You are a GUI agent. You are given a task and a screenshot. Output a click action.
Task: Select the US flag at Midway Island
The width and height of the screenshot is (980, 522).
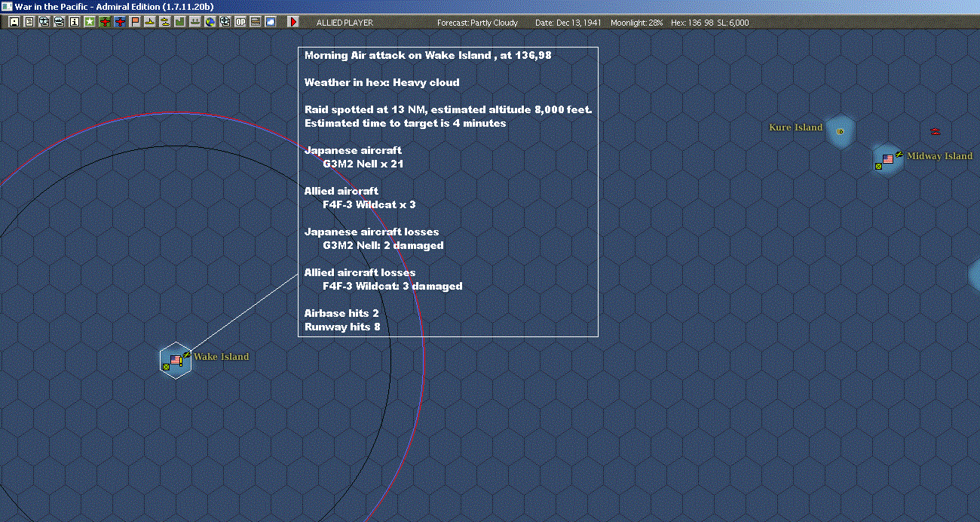point(888,159)
